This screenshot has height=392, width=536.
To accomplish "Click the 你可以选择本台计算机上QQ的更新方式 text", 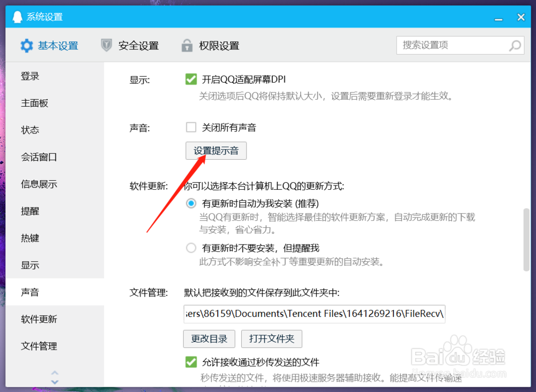I will [264, 186].
